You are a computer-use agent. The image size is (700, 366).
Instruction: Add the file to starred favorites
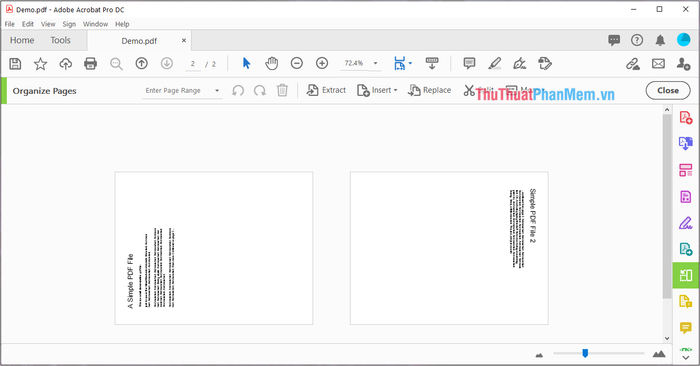pyautogui.click(x=40, y=64)
